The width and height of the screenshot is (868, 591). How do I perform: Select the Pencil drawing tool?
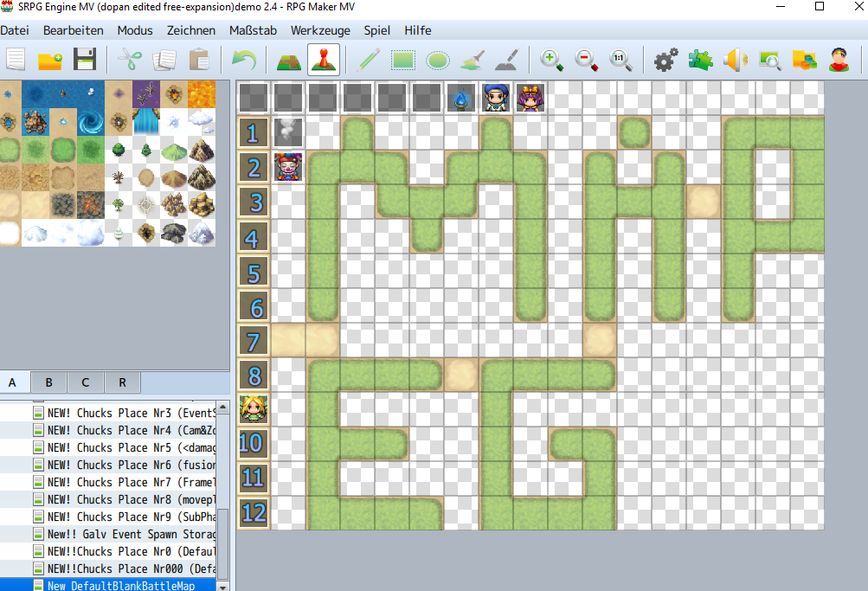tap(369, 59)
